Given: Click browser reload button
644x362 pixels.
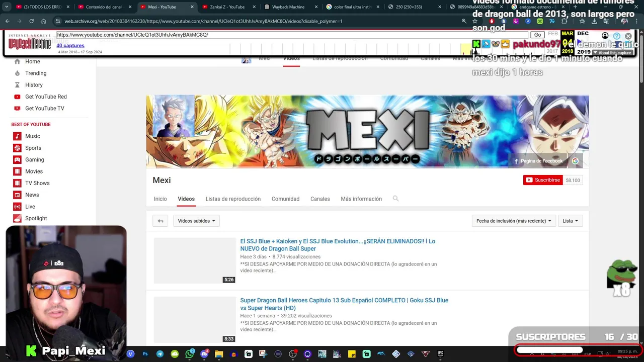Looking at the screenshot, I should point(31,21).
